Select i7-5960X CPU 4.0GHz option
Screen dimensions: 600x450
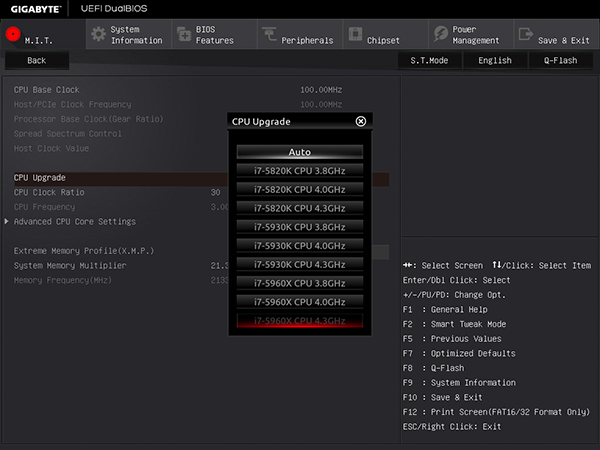[300, 302]
